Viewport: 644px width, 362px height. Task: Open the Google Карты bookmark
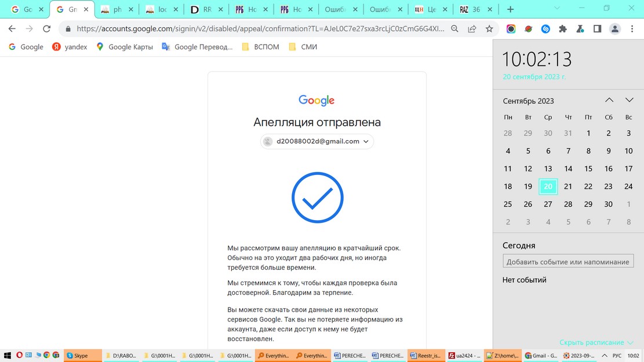pos(125,47)
